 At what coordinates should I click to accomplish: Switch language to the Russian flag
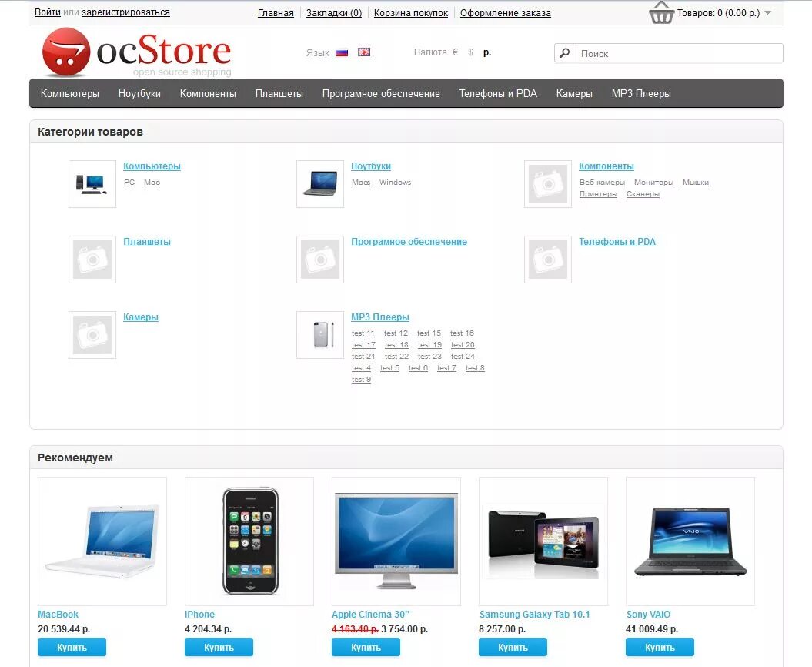pyautogui.click(x=342, y=52)
